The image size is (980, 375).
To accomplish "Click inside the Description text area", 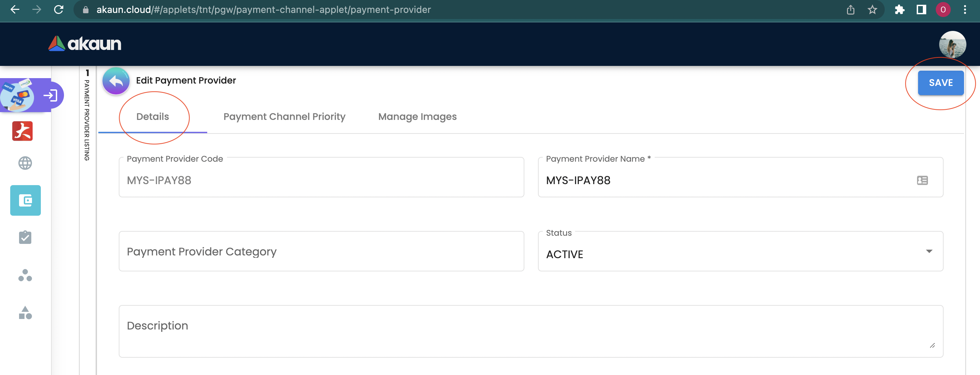I will [530, 331].
